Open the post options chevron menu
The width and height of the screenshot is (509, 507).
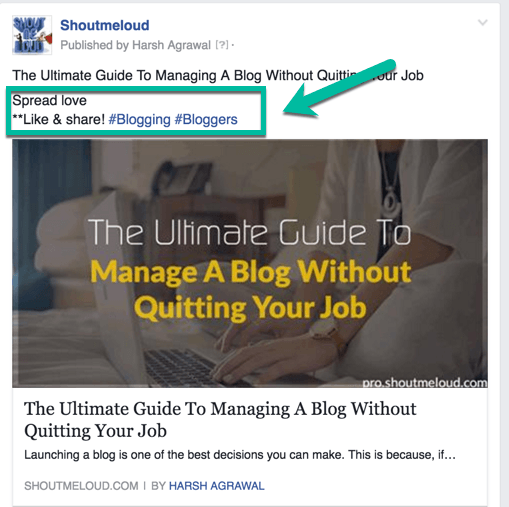coord(483,22)
